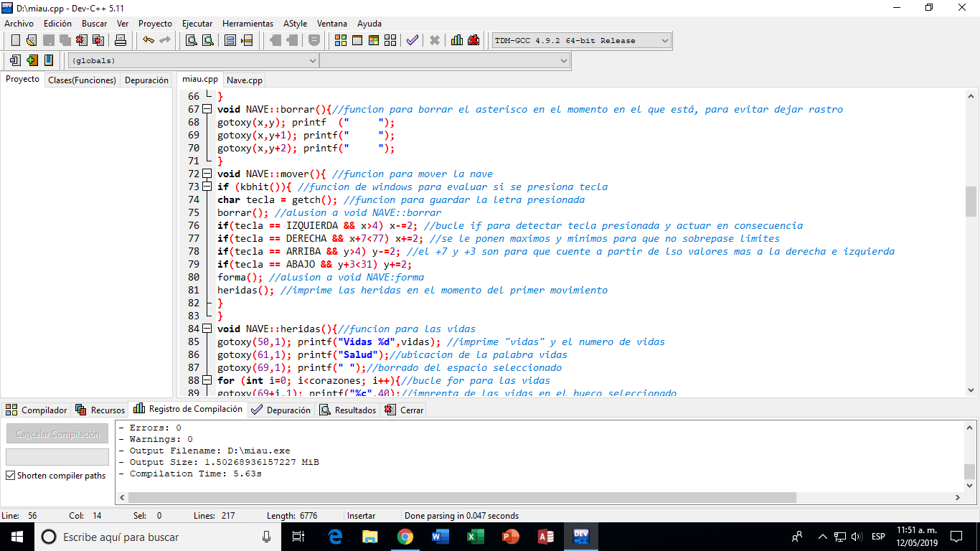Toggle Shorten compiler paths checkbox
This screenshot has width=980, height=551.
click(11, 476)
